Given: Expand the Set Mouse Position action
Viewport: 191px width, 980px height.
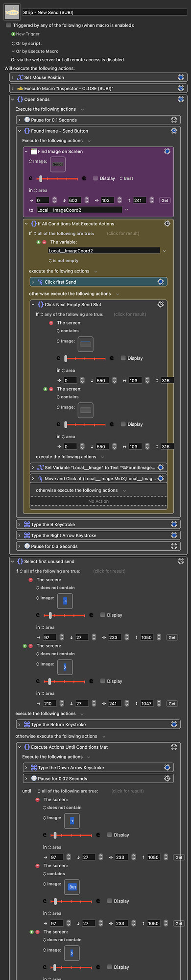Looking at the screenshot, I should (13, 77).
